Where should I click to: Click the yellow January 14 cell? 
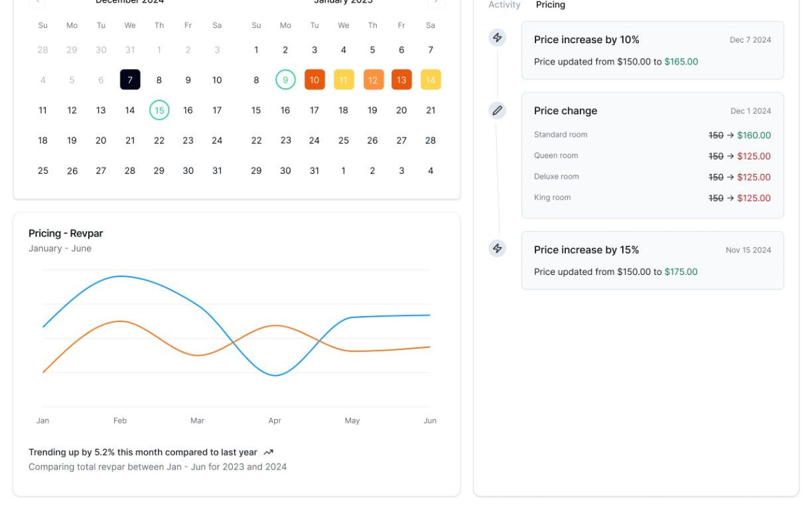(x=431, y=80)
